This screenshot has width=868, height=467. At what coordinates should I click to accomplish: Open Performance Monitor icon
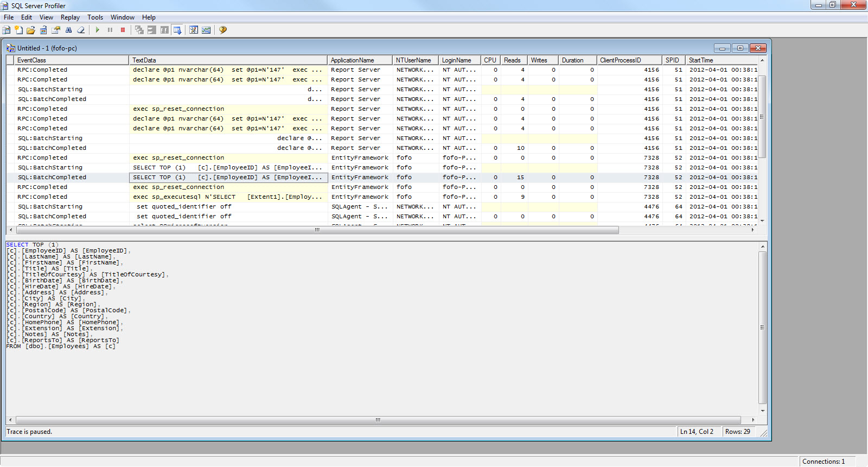click(206, 30)
